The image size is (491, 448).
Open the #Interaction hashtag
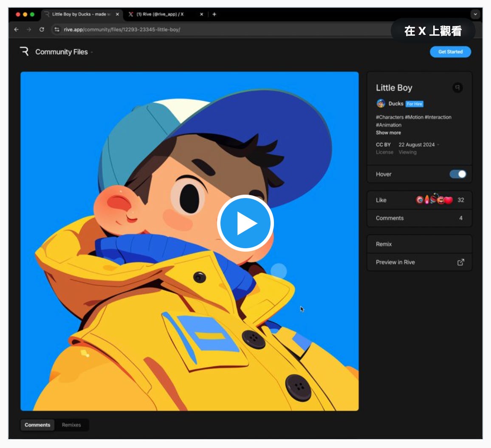pos(438,117)
